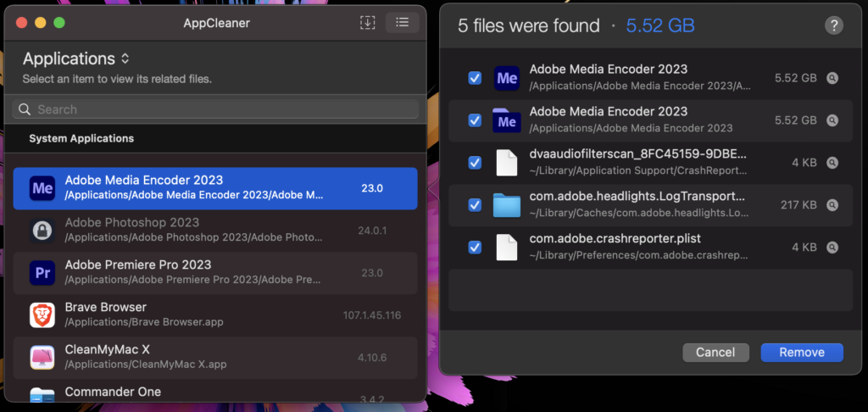Viewport: 868px width, 412px height.
Task: Reveal Media Encoder 2023 folder in Finder
Action: click(x=832, y=120)
